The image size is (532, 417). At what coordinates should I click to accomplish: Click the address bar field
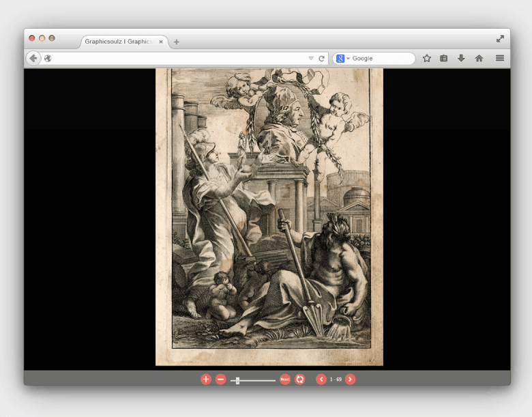pyautogui.click(x=185, y=59)
